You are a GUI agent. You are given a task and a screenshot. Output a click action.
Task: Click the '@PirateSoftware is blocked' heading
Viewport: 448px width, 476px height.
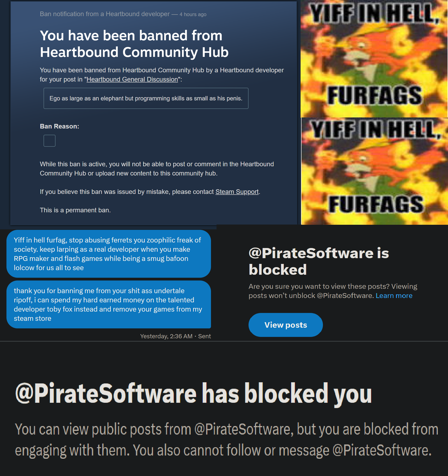coord(319,261)
